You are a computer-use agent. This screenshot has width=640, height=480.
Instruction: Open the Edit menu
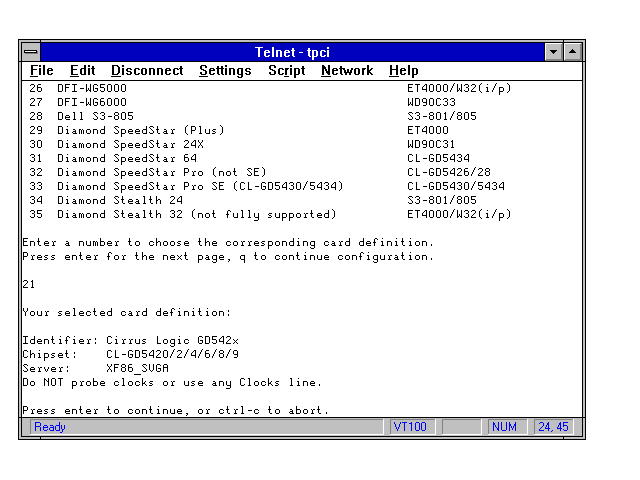[82, 71]
